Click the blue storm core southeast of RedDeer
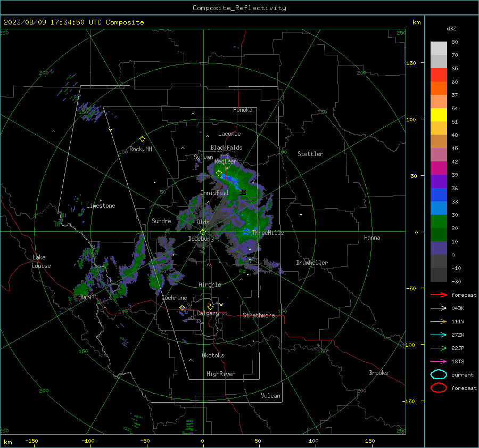Viewport: 479px width, 448px height. [230, 180]
